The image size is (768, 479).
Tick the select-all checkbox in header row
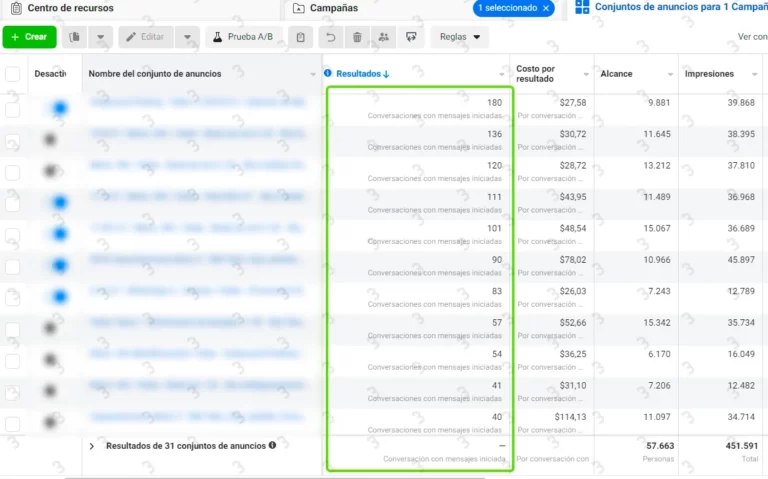coord(12,74)
